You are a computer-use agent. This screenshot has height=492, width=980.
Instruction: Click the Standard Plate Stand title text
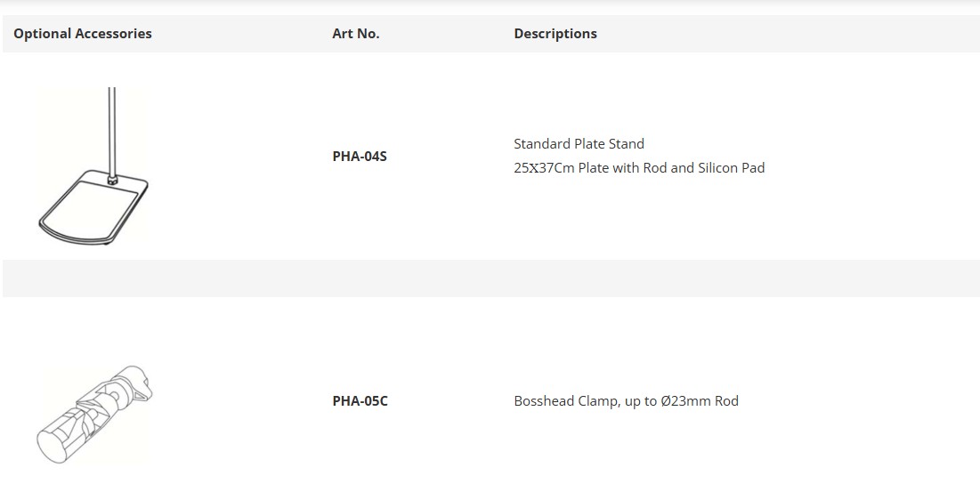[579, 143]
